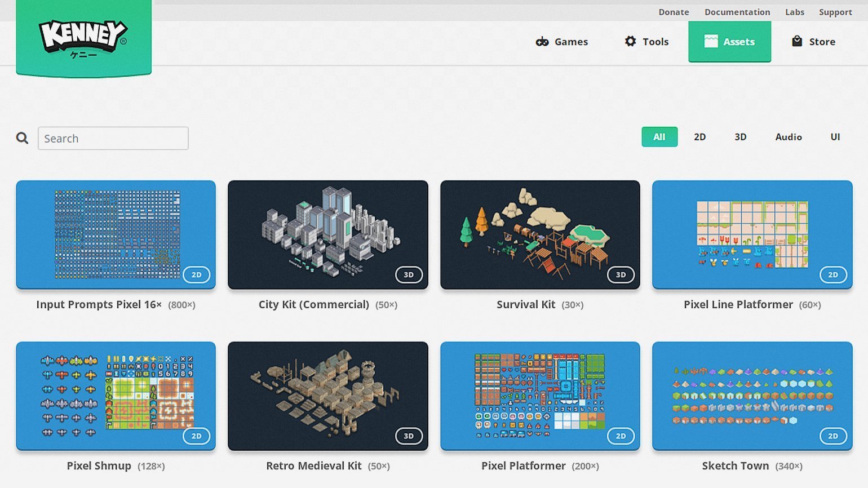The height and width of the screenshot is (488, 868).
Task: Click the 'Pixel Platformer' title text
Action: pyautogui.click(x=524, y=466)
